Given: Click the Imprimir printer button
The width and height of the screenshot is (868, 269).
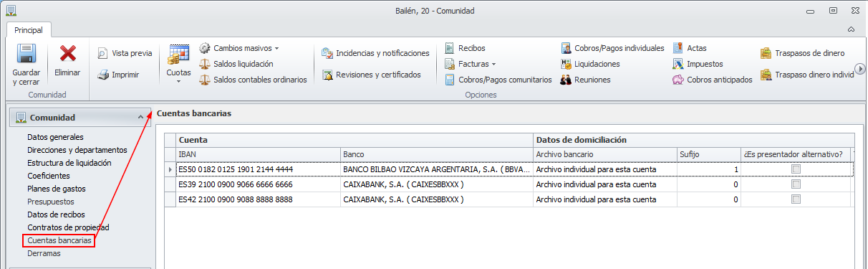Looking at the screenshot, I should click(119, 75).
